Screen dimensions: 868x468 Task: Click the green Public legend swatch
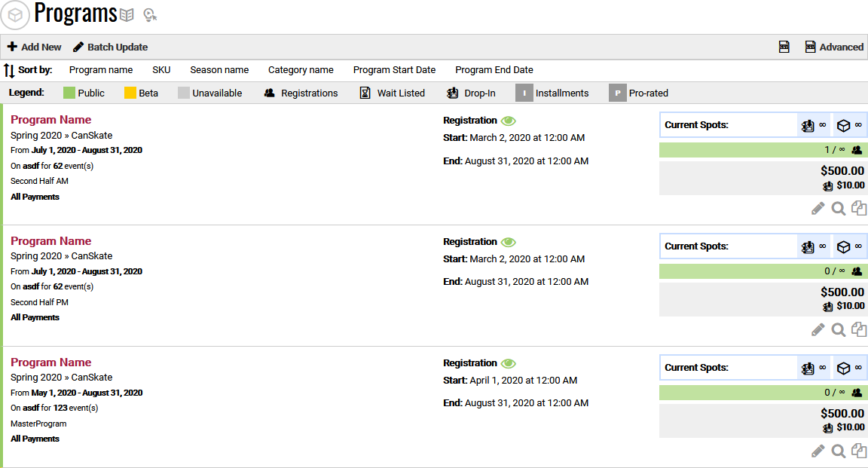[69, 93]
